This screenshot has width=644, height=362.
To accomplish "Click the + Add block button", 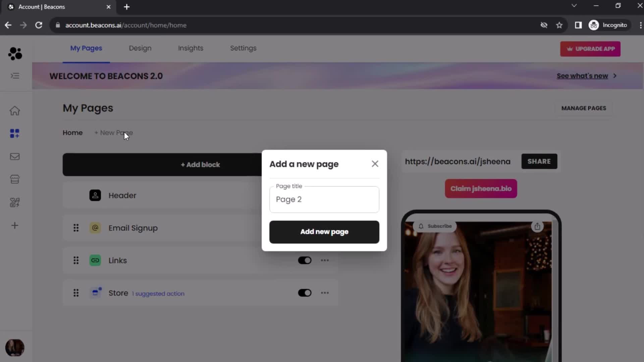I will [200, 165].
